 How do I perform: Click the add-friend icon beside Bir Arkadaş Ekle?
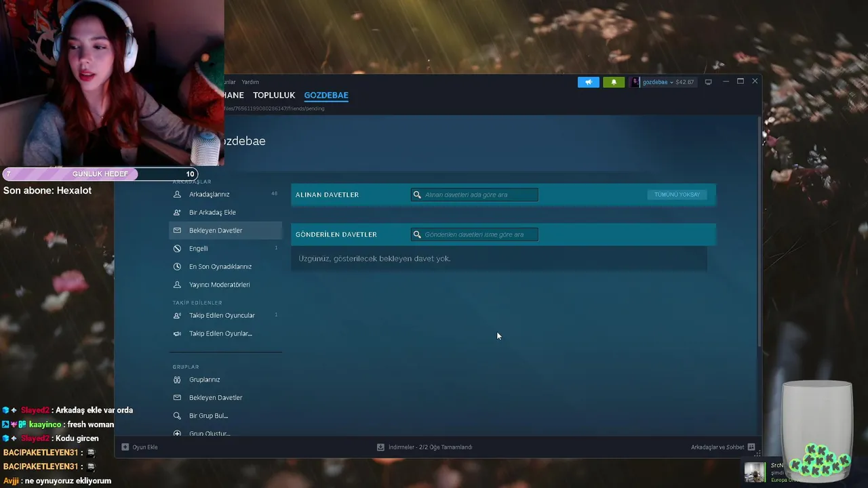pyautogui.click(x=177, y=212)
